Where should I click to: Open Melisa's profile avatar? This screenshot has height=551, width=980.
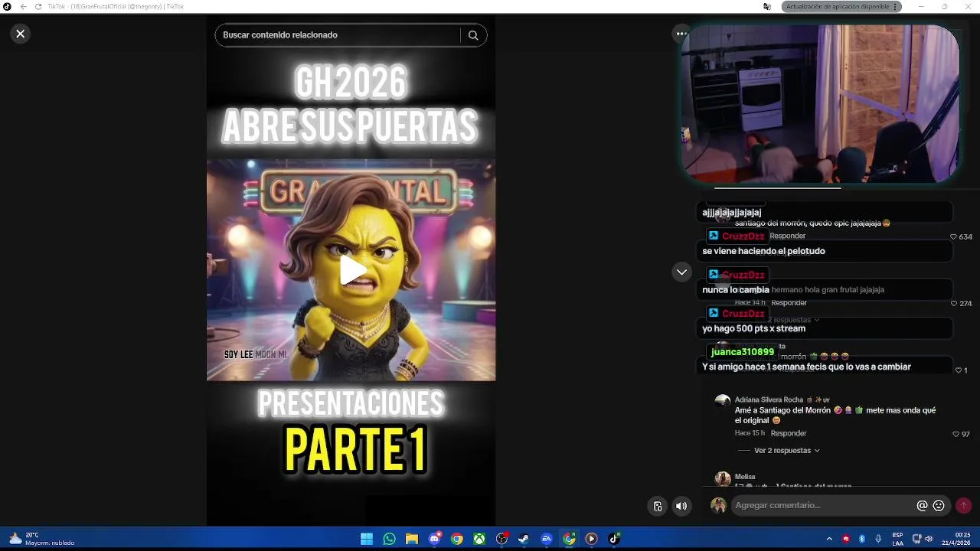pos(723,479)
